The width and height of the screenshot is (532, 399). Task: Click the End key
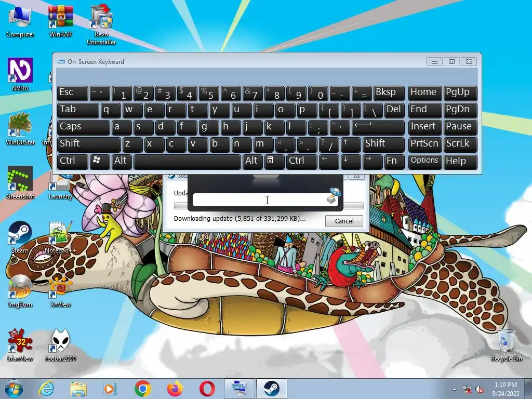425,110
